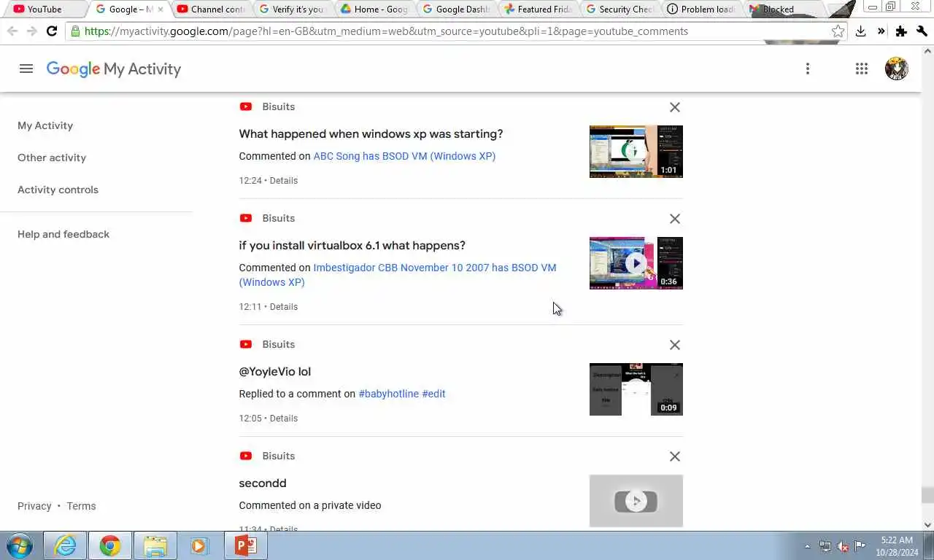Image resolution: width=934 pixels, height=560 pixels.
Task: Delete the 'What happened when windows xp' activity
Action: coord(675,107)
